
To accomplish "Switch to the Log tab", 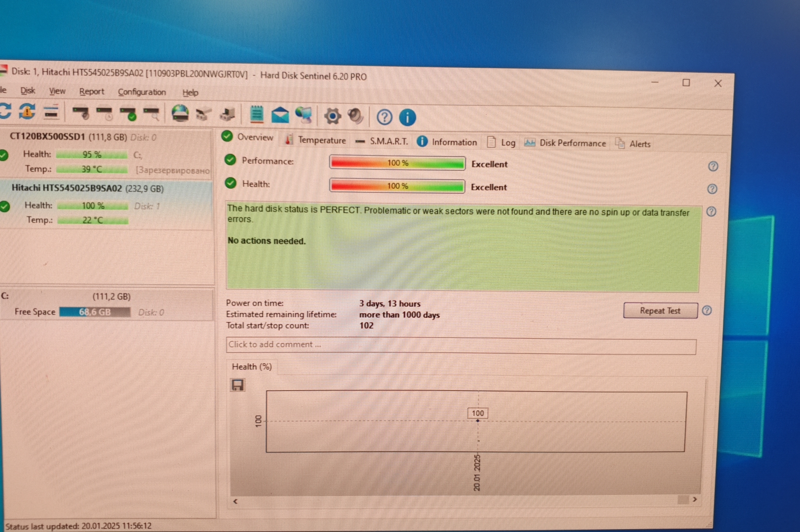I will tap(501, 142).
